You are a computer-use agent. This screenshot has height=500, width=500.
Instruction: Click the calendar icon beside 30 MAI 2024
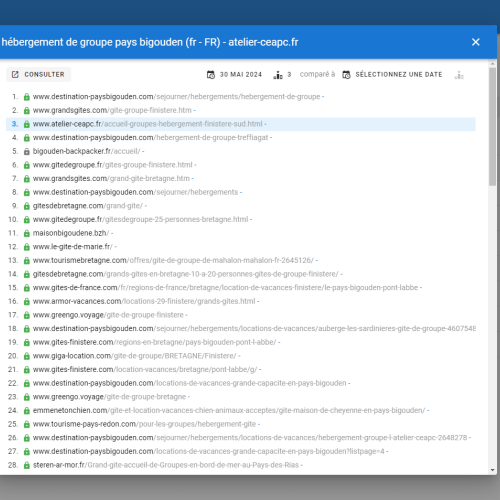point(211,75)
